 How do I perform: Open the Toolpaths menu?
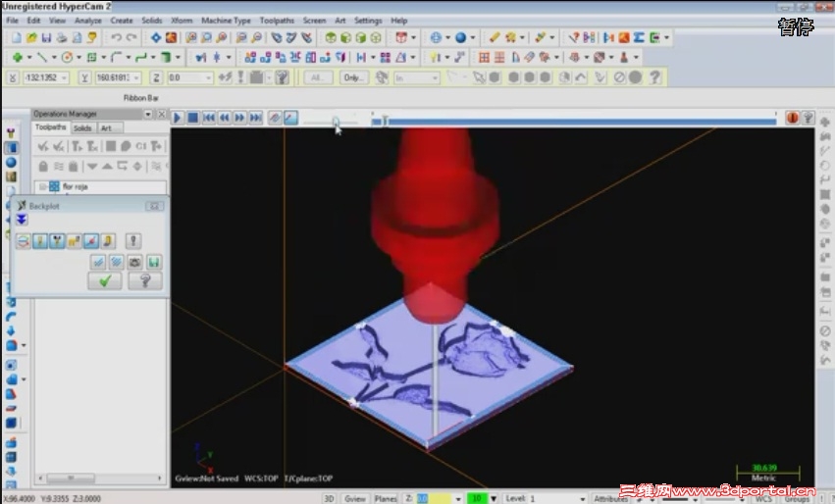[x=277, y=21]
